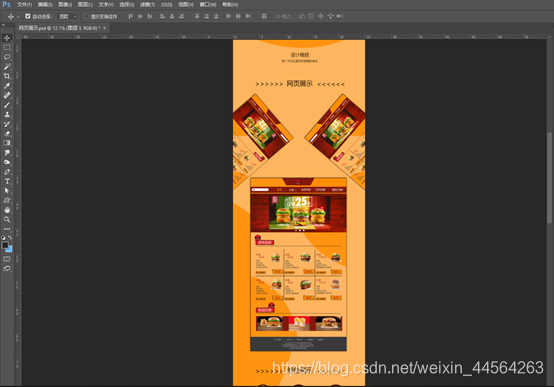Click distribute horizontal centers icon
Screen dimensions: 554x387
pos(238,16)
